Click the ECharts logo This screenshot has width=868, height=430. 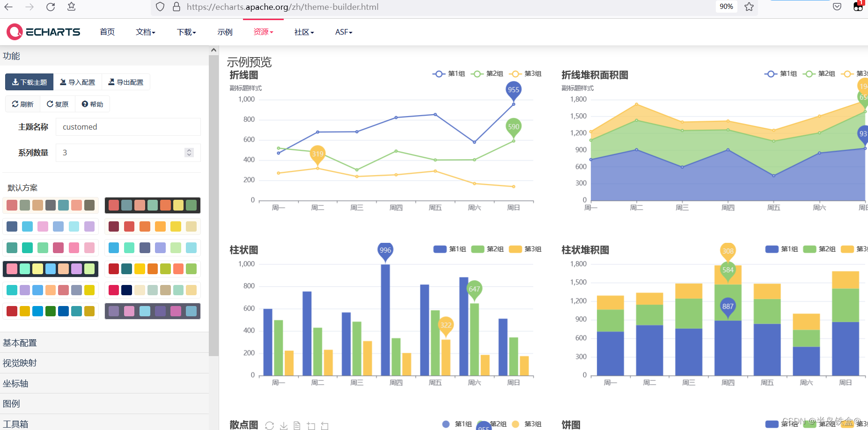[x=44, y=32]
